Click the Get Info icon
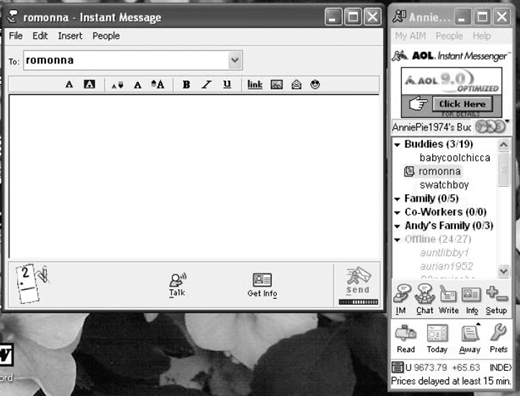 [262, 285]
